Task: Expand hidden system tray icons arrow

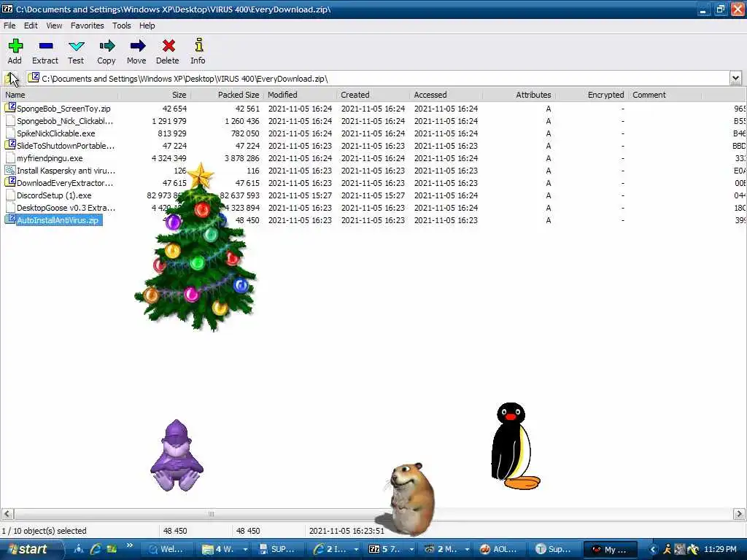Action: (653, 549)
